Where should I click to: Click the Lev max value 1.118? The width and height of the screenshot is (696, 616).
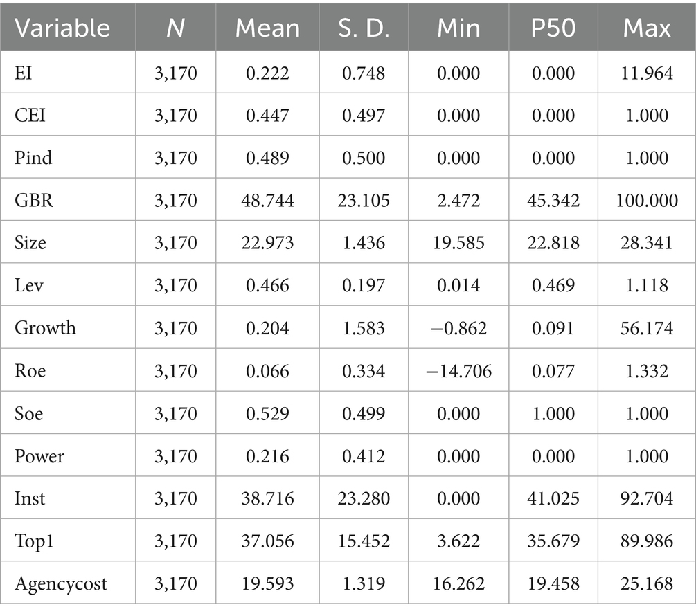pyautogui.click(x=647, y=286)
